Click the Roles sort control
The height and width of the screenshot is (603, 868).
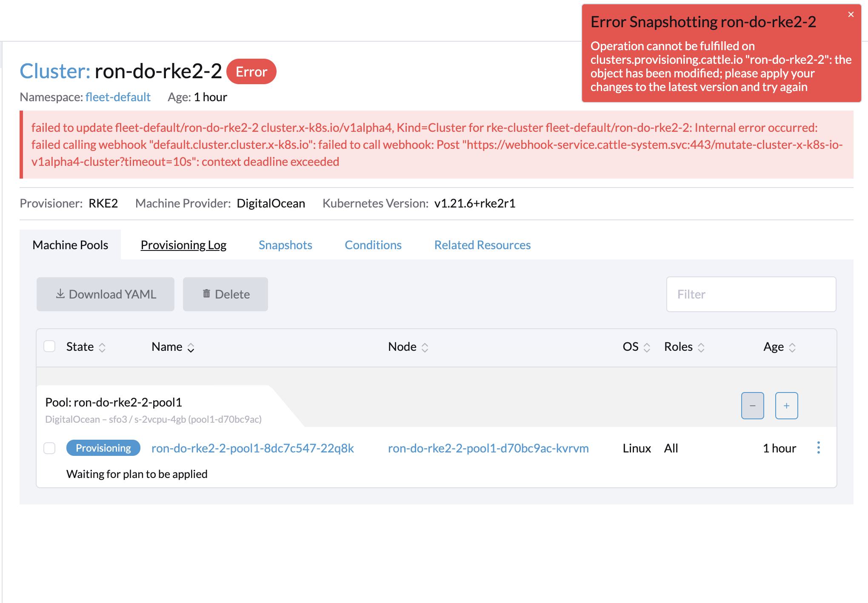(x=702, y=347)
